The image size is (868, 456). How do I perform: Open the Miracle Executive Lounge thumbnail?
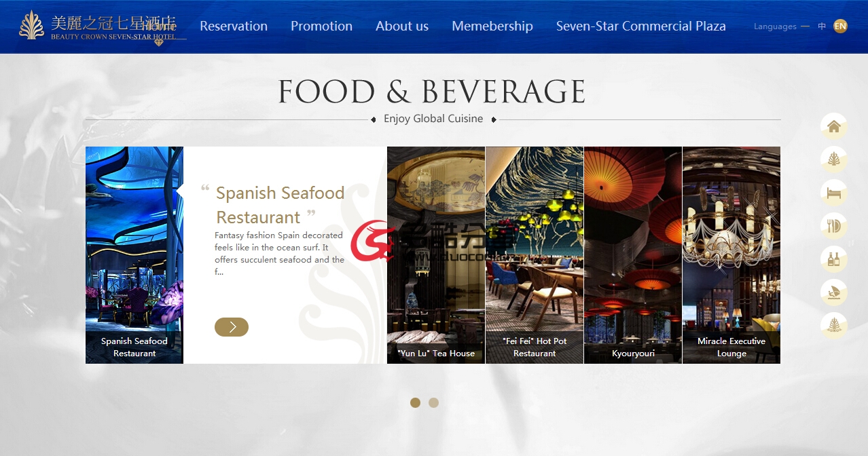(731, 255)
